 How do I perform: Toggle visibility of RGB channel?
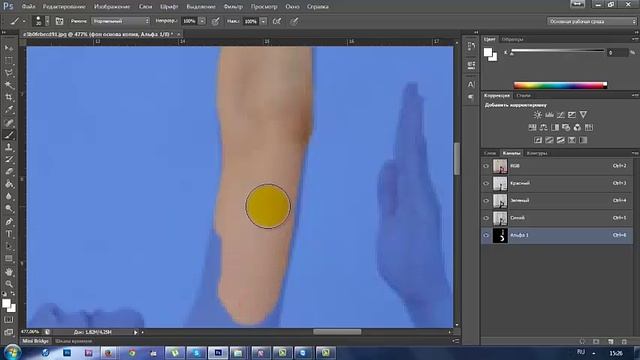486,166
